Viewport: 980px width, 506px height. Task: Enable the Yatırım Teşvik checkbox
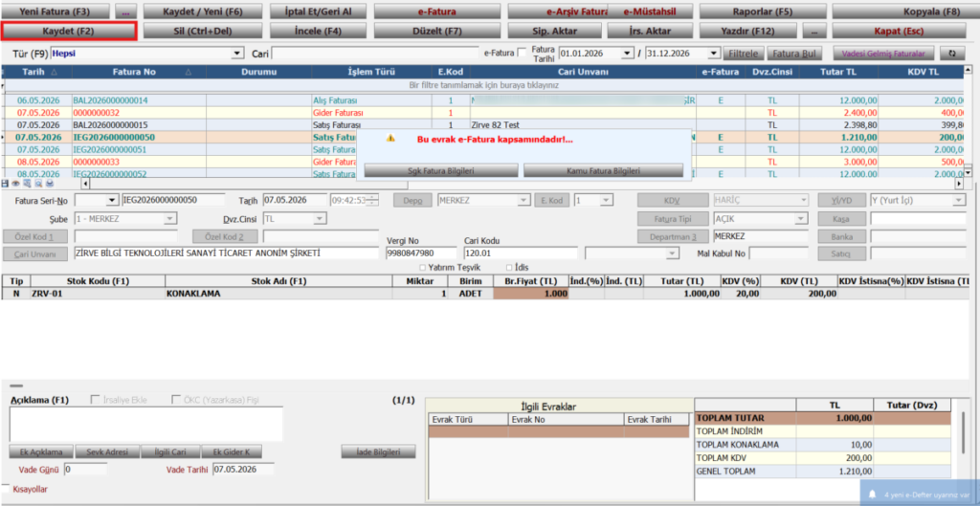pyautogui.click(x=424, y=268)
